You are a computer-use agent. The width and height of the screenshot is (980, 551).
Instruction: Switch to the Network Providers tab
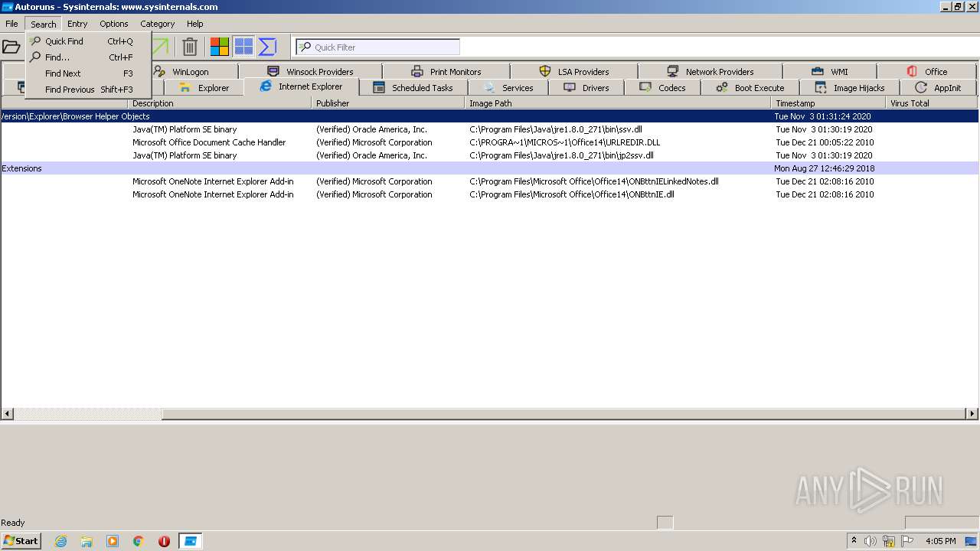[710, 71]
